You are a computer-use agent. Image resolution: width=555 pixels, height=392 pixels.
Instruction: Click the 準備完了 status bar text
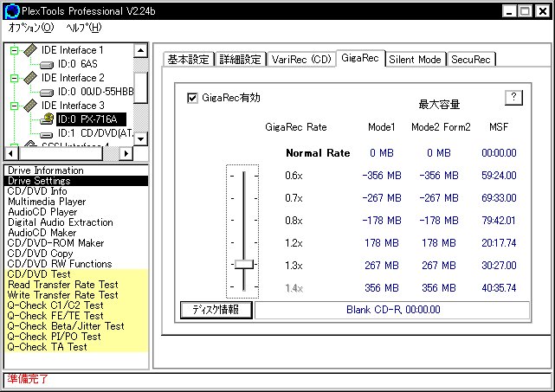(x=28, y=379)
